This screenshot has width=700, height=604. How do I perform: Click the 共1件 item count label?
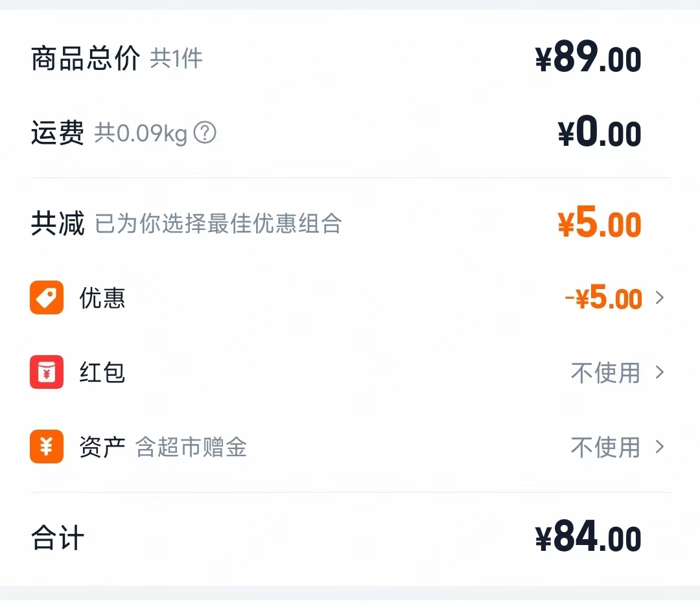pos(178,58)
